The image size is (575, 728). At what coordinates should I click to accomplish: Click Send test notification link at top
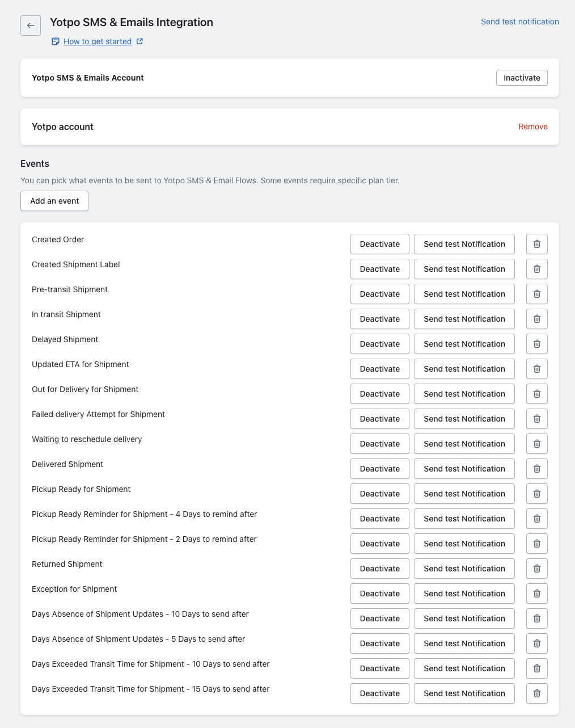click(x=519, y=22)
